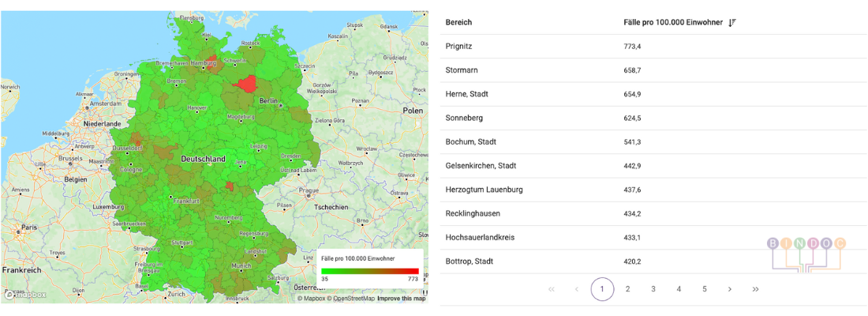Screen dimensions: 868x316
Task: Click the Mapbox logo on the map
Action: point(25,295)
